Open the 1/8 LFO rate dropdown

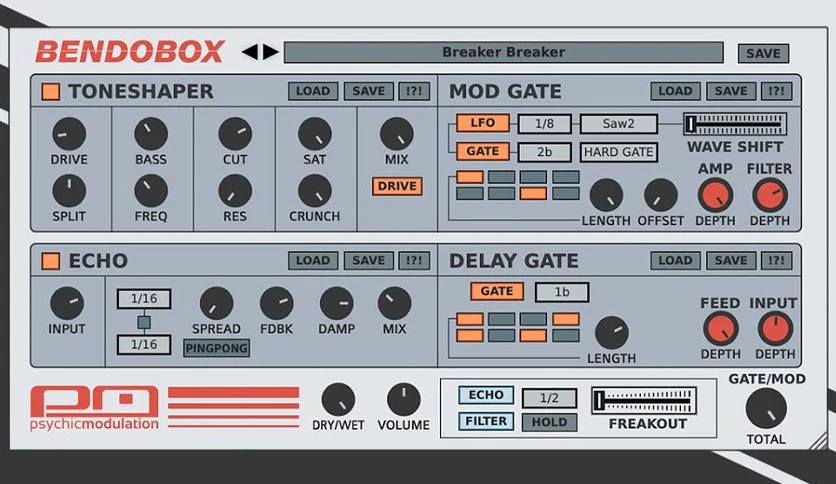[544, 124]
